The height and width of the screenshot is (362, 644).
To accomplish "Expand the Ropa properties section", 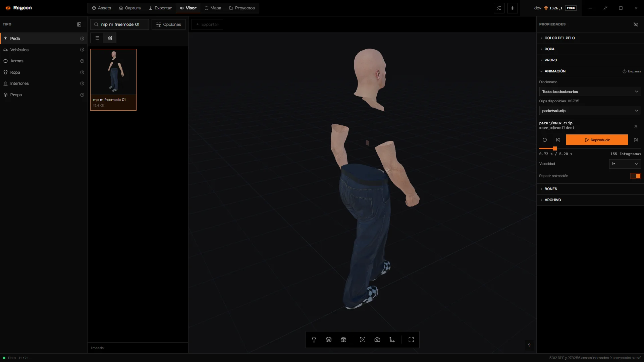I will (x=590, y=49).
